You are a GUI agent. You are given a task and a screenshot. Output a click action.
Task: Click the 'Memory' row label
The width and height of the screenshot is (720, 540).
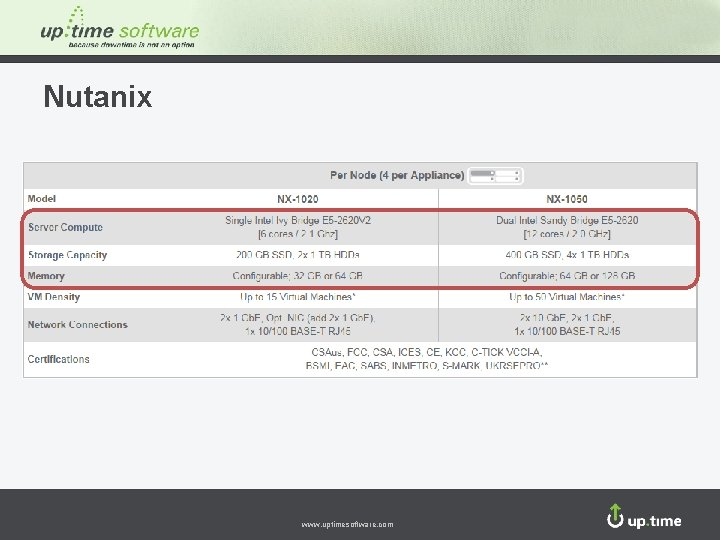[46, 276]
